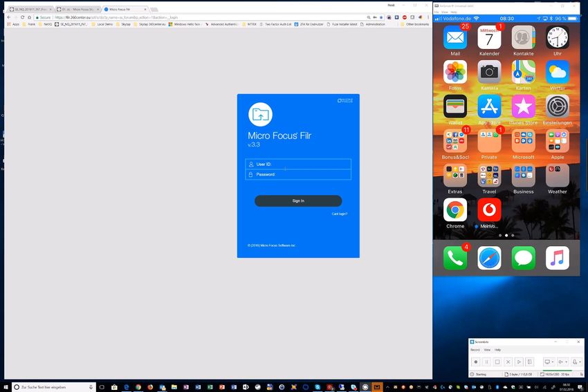Open the Kontakte app icon
This screenshot has width=588, height=392.
coord(523,37)
